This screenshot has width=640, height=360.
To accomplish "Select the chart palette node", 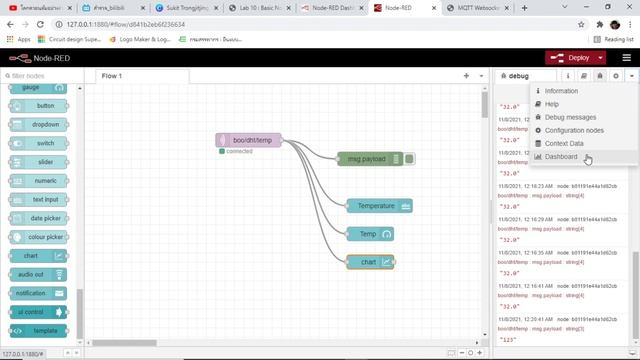I will 38,256.
